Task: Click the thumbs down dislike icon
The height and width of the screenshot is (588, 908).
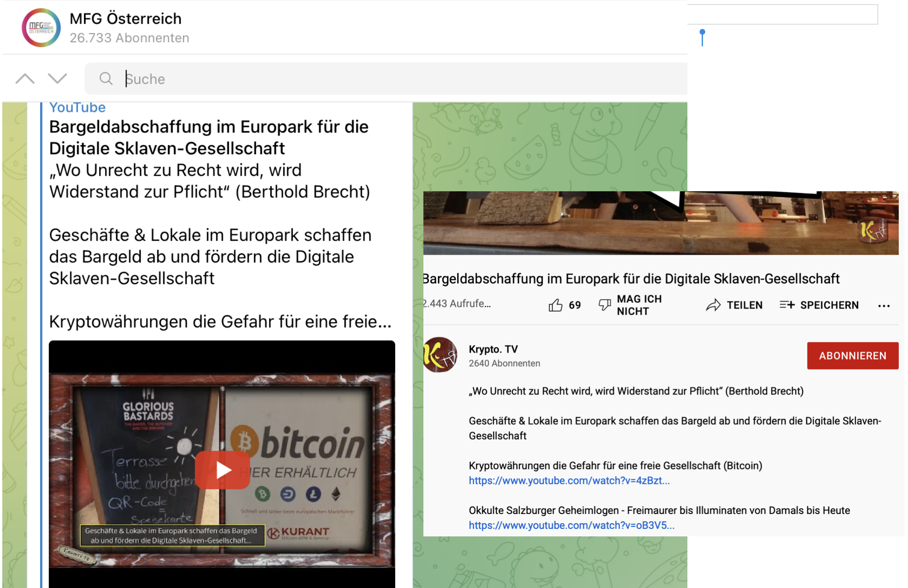Action: [x=605, y=305]
